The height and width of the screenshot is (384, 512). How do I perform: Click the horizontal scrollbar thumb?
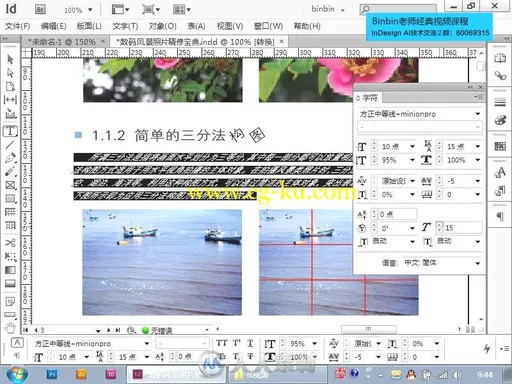pos(369,329)
